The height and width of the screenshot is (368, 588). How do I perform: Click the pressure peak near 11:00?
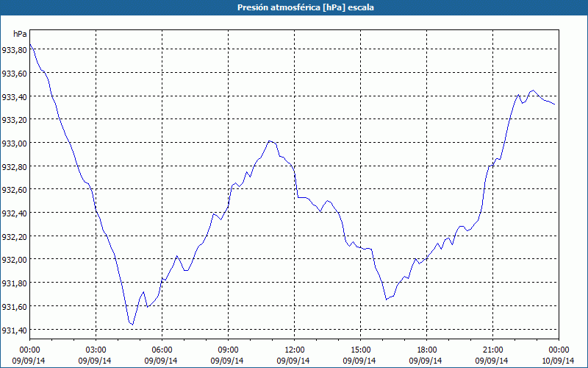pos(269,141)
